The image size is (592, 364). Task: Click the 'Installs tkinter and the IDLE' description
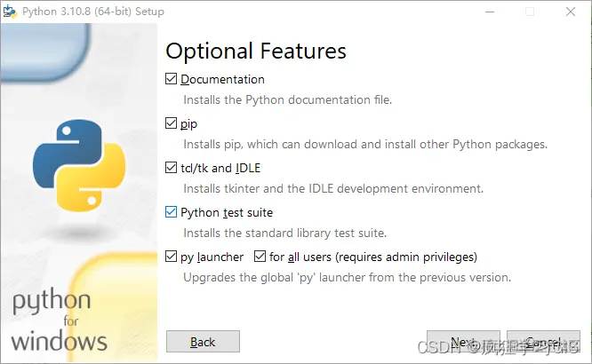coord(333,188)
